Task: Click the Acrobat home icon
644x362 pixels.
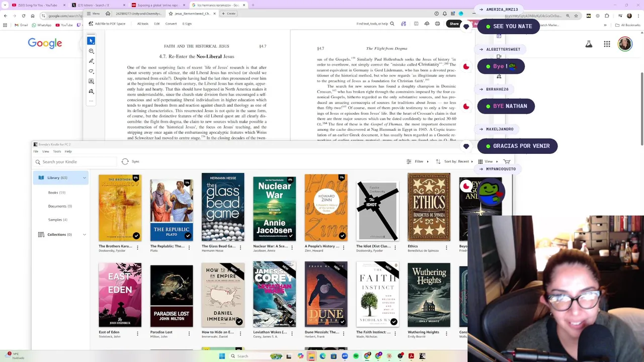Action: pyautogui.click(x=108, y=14)
